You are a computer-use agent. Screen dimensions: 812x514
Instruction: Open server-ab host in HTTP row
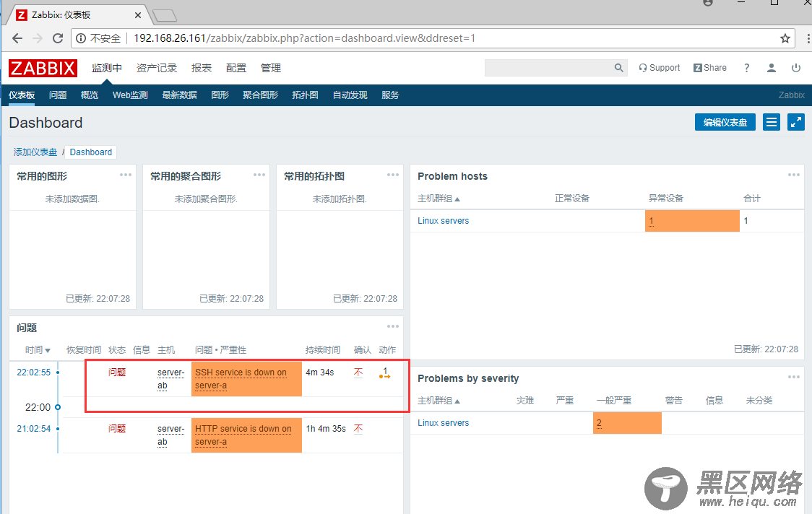pos(171,435)
